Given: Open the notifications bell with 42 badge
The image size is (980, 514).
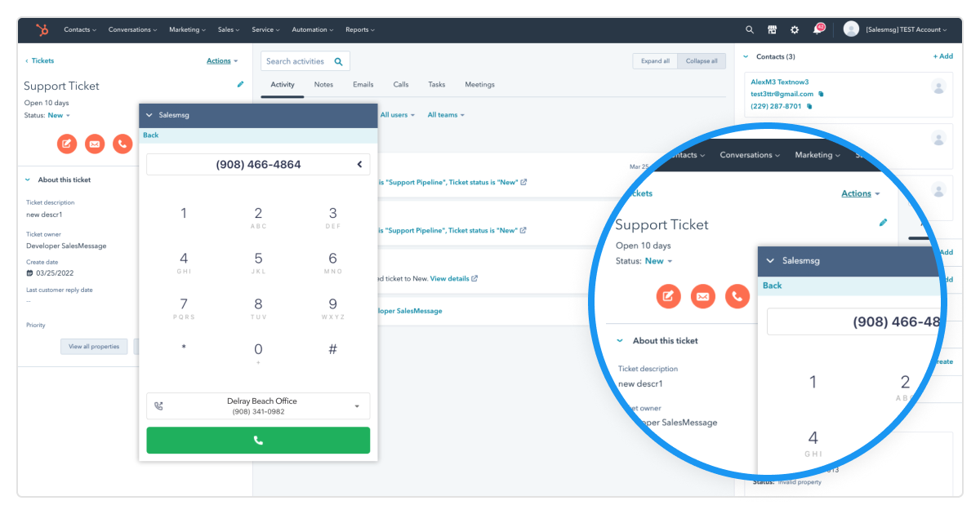Looking at the screenshot, I should 817,29.
